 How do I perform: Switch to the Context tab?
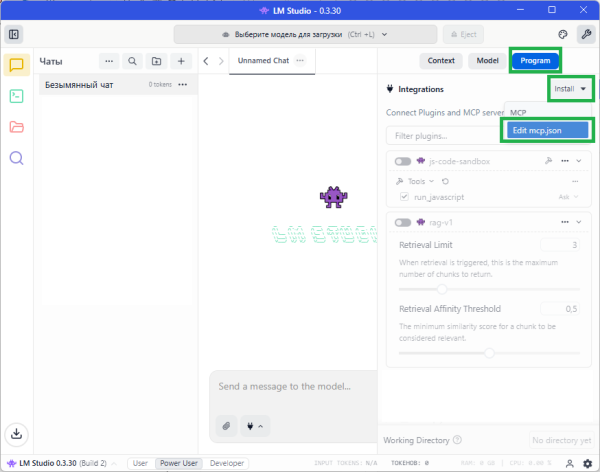point(441,61)
